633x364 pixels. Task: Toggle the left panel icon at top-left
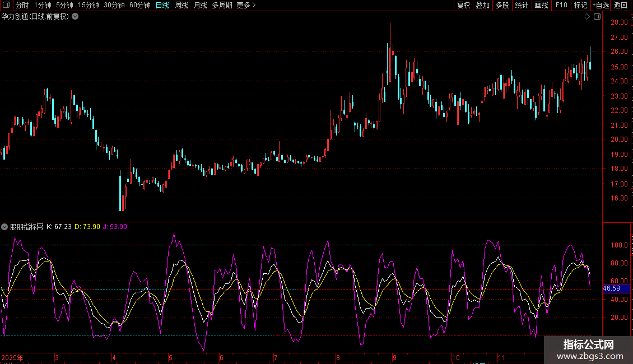7,6
